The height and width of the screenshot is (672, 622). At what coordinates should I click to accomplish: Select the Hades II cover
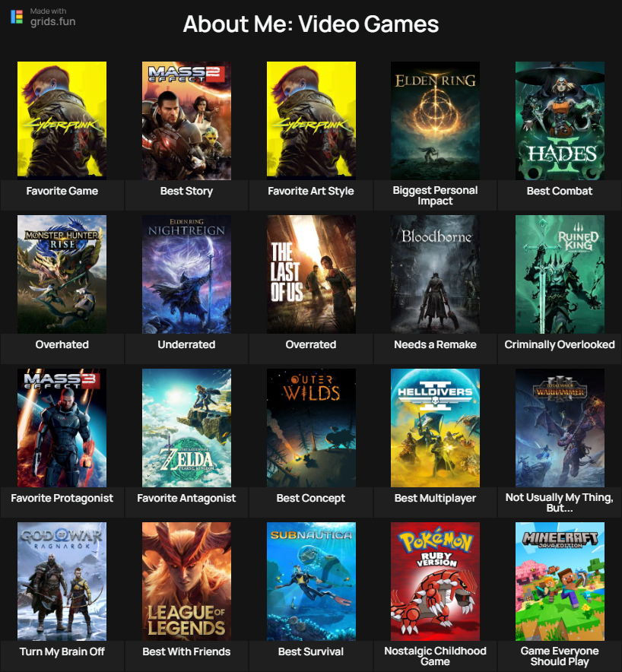(x=560, y=120)
